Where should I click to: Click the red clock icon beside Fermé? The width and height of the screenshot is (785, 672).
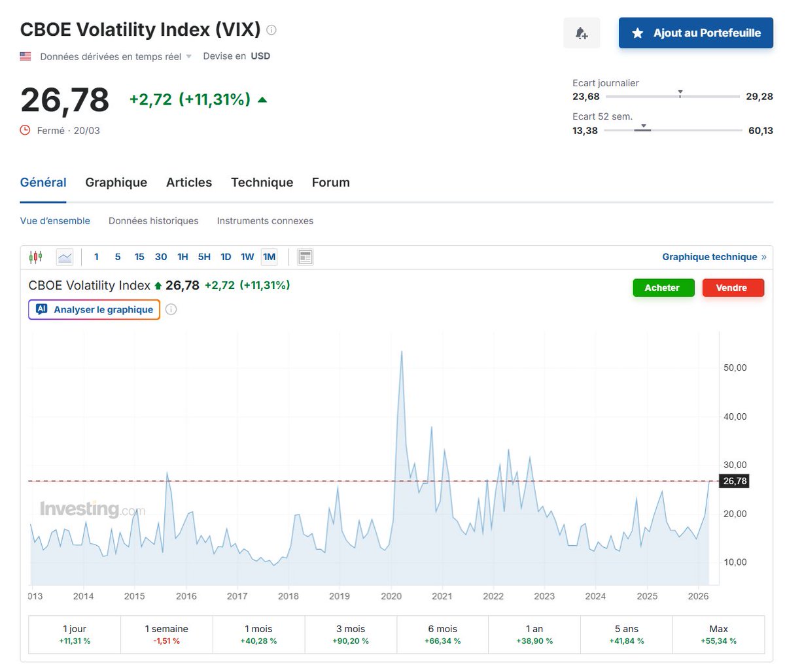coord(26,130)
